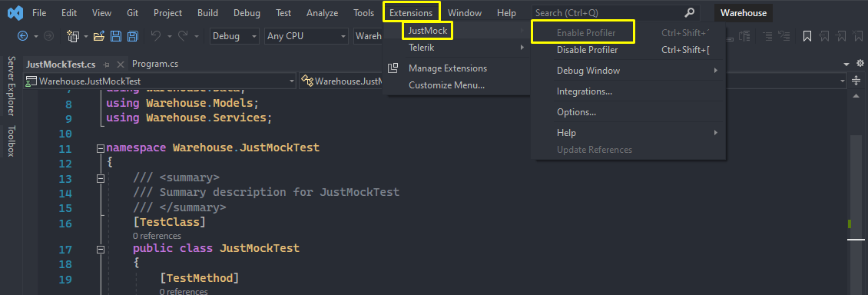Click the Navigate Forward arrow icon
The height and width of the screenshot is (295, 868).
48,36
